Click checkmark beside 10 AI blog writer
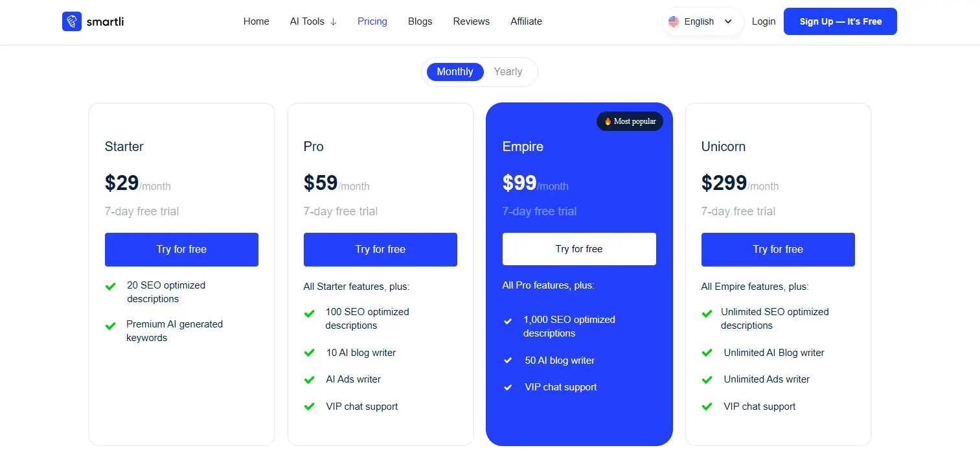 pos(310,353)
